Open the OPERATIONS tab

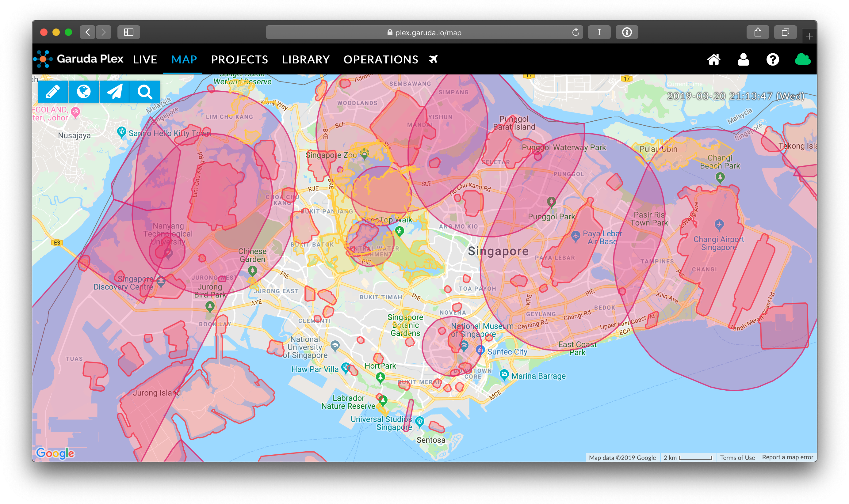(x=381, y=59)
